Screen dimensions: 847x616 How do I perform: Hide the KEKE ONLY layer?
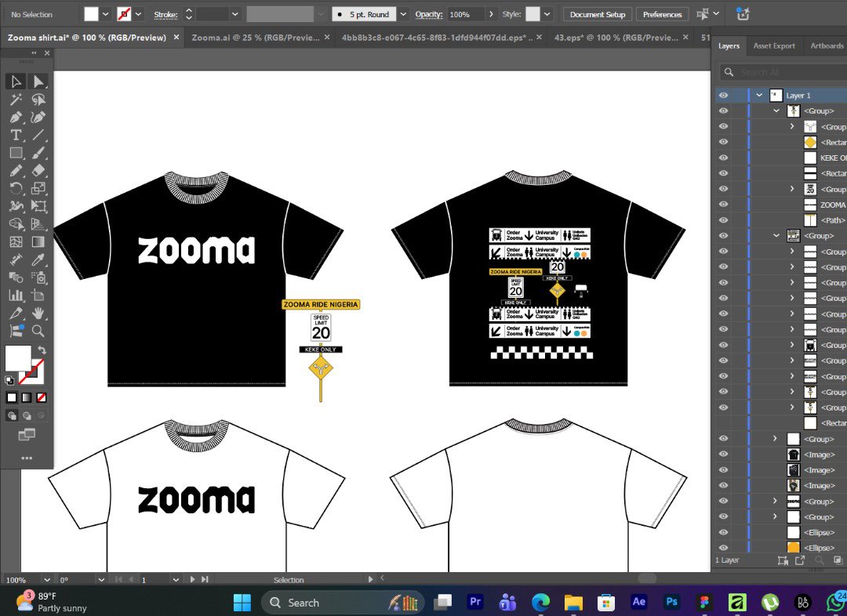(x=723, y=157)
